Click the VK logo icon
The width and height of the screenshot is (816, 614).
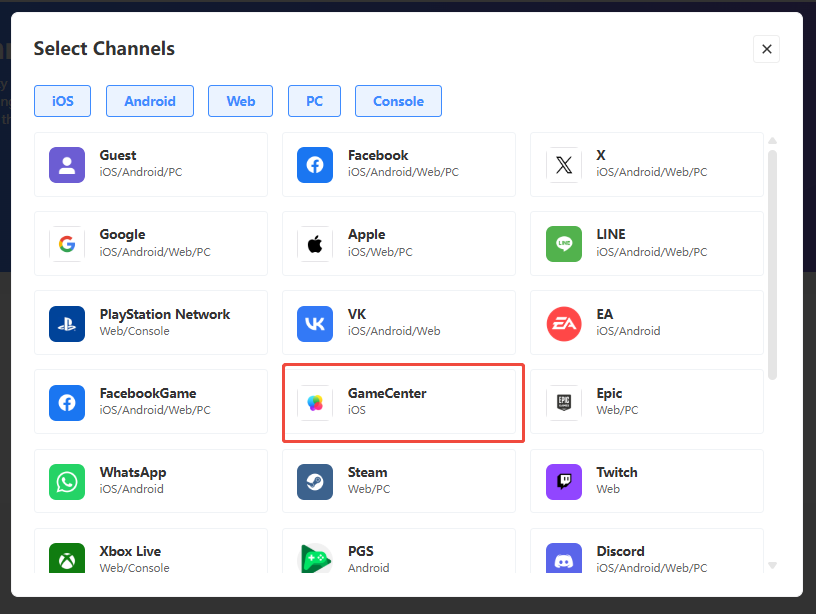pyautogui.click(x=315, y=323)
